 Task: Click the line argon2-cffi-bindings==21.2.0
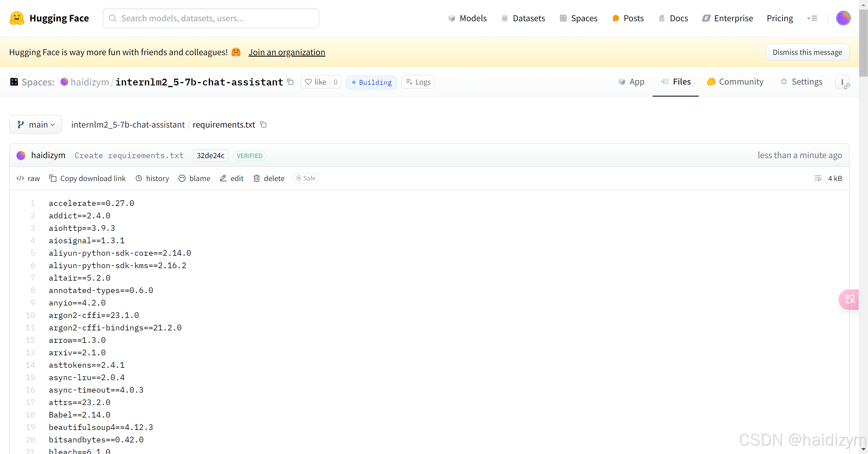pos(115,328)
